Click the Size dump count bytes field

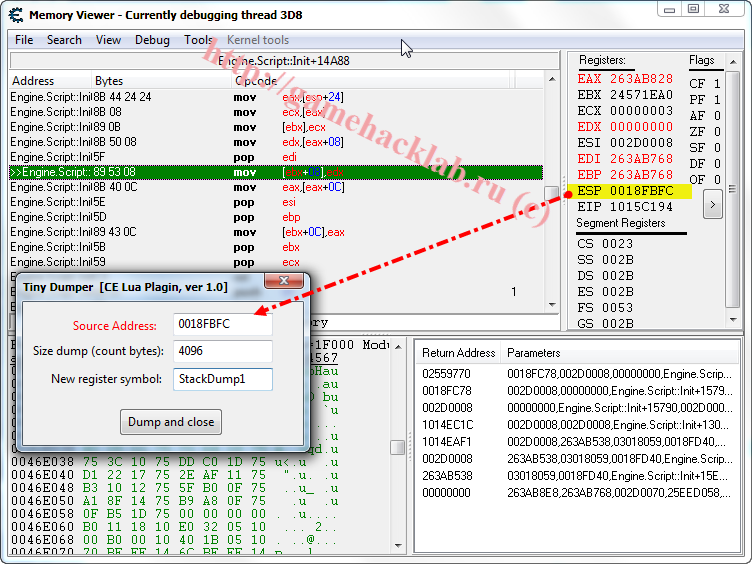coord(223,351)
